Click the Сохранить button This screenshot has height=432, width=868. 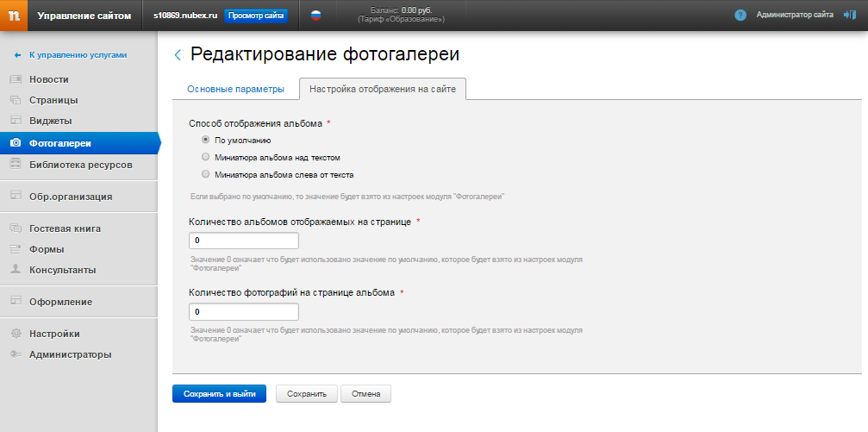pos(307,394)
